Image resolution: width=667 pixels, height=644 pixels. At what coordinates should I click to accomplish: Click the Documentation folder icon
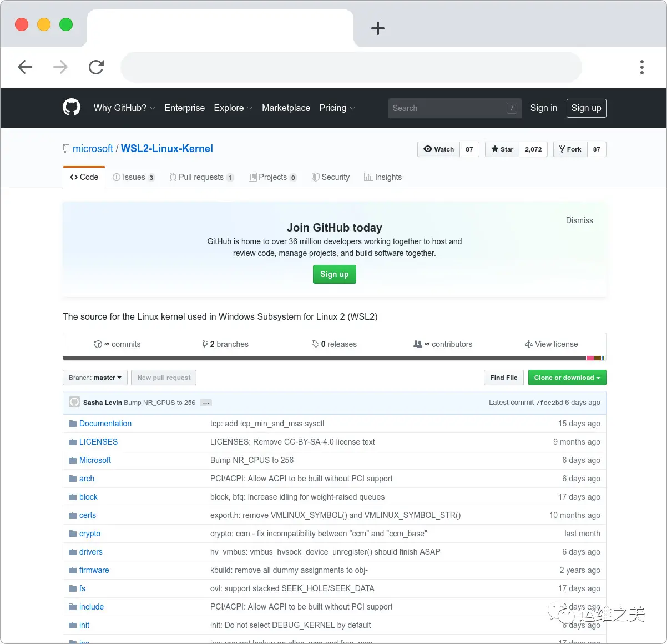[x=73, y=424]
